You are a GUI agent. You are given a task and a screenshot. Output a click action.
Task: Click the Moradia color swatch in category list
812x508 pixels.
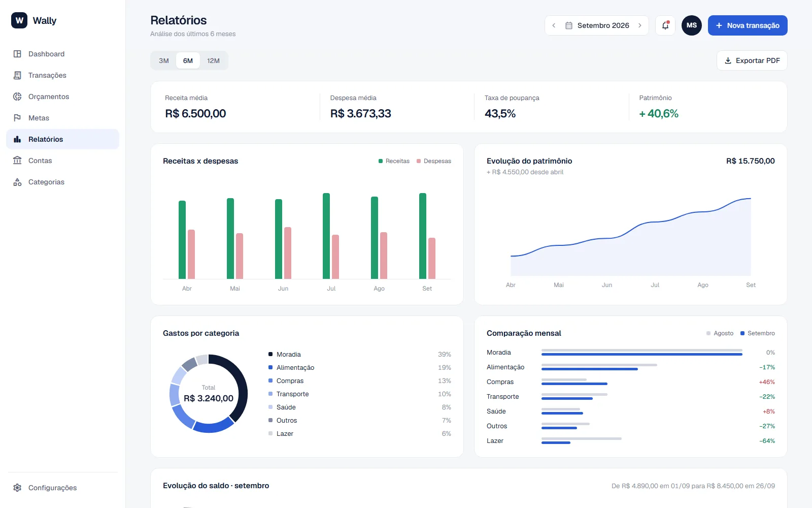[270, 354]
